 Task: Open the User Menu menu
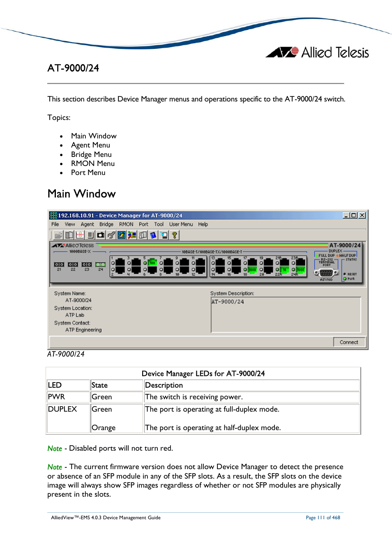[x=181, y=224]
